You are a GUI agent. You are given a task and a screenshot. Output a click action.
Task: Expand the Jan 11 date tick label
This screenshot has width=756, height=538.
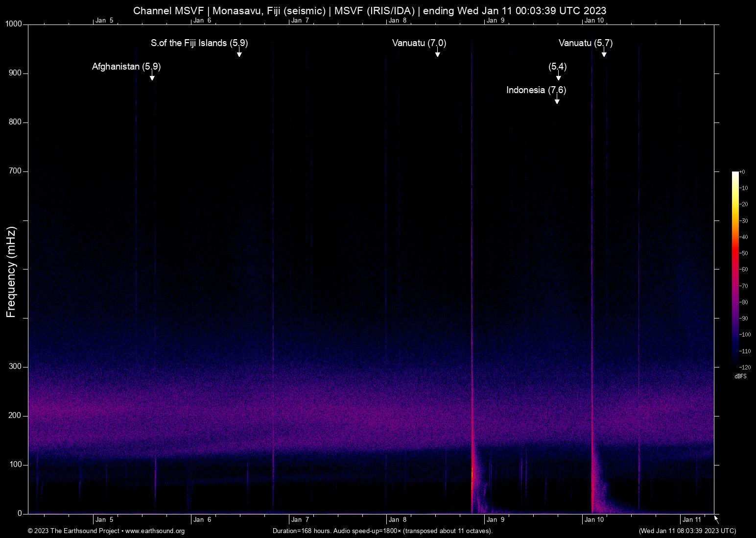coord(691,519)
